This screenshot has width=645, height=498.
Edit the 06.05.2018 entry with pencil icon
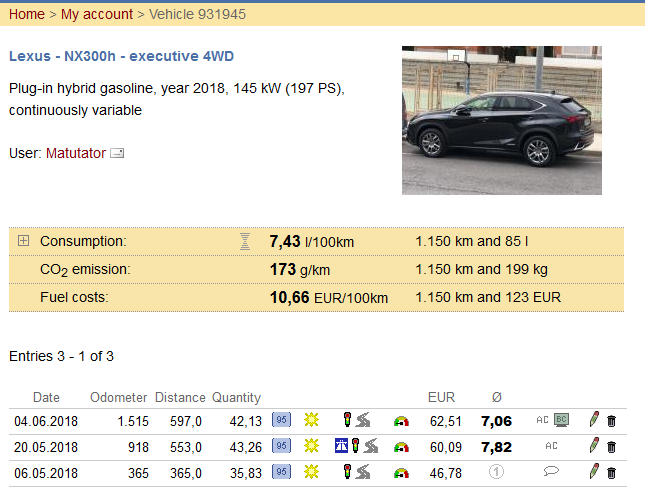[594, 471]
